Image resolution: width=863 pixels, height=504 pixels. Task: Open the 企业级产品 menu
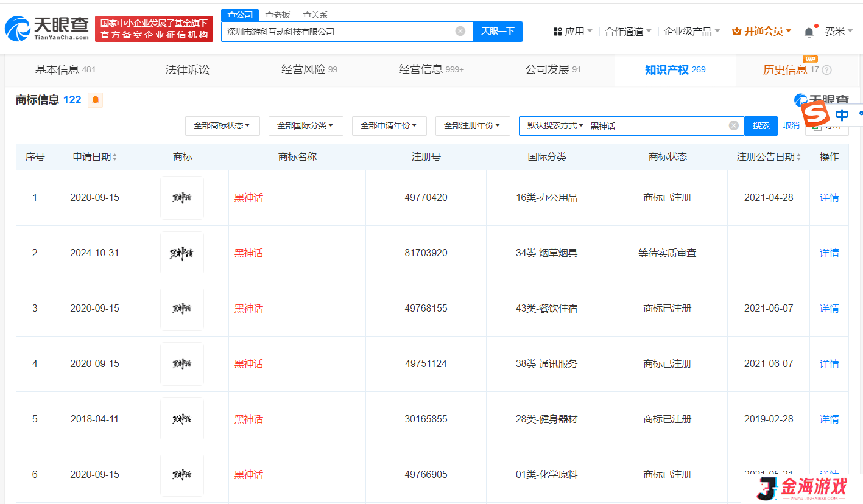click(x=691, y=31)
